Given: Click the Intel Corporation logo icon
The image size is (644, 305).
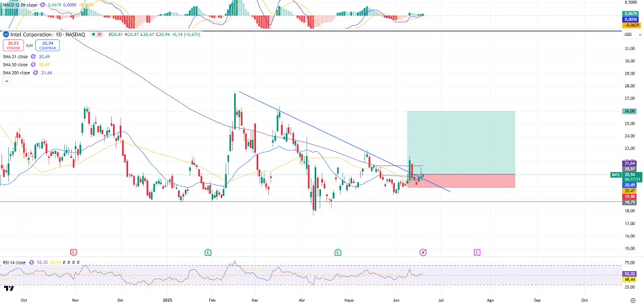Looking at the screenshot, I should [x=5, y=35].
